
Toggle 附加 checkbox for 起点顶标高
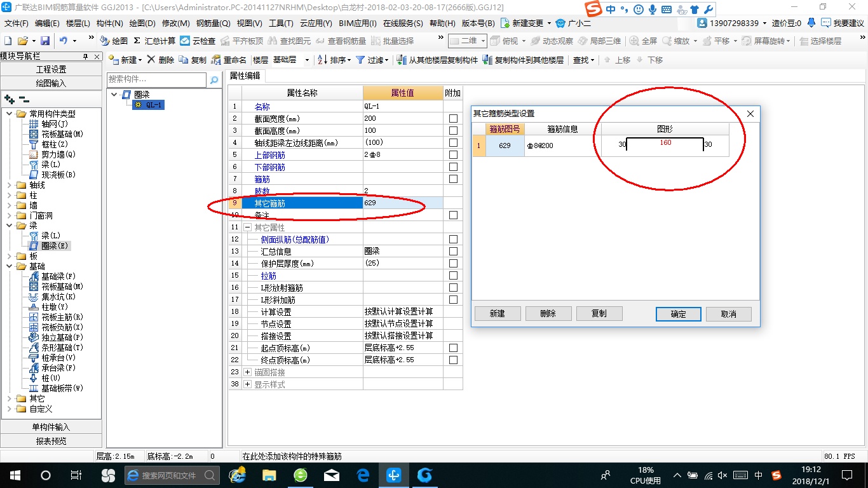453,348
